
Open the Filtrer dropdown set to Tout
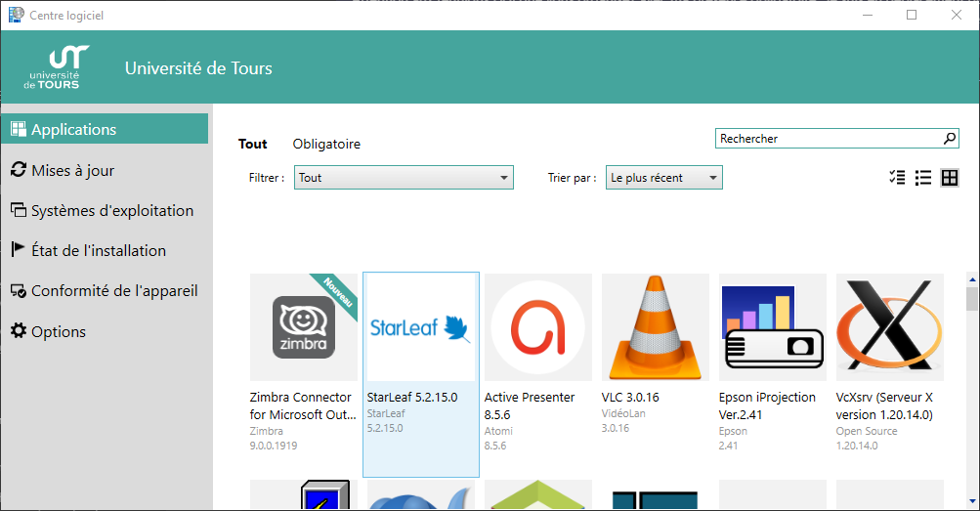coord(404,178)
